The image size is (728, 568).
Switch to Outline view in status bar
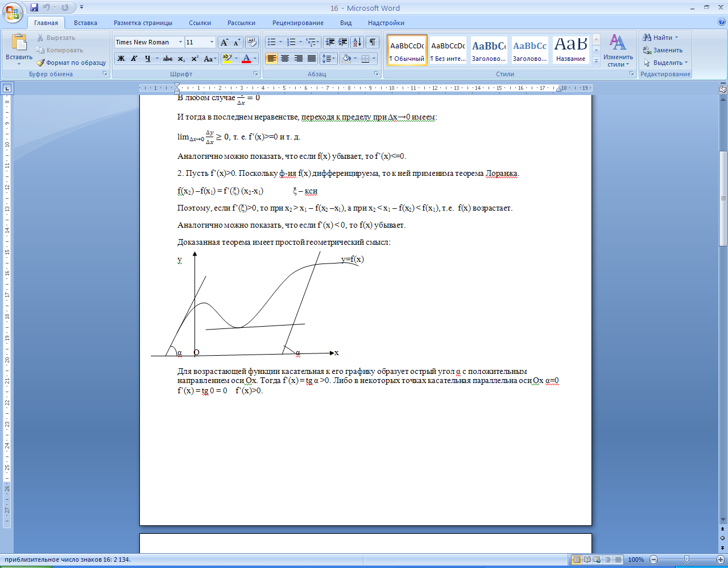pos(607,559)
